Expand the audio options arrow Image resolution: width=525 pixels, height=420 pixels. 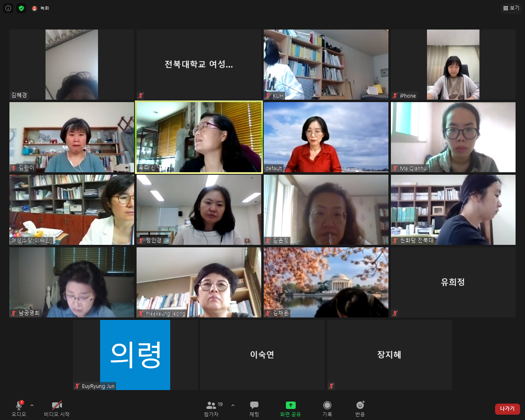tap(32, 405)
